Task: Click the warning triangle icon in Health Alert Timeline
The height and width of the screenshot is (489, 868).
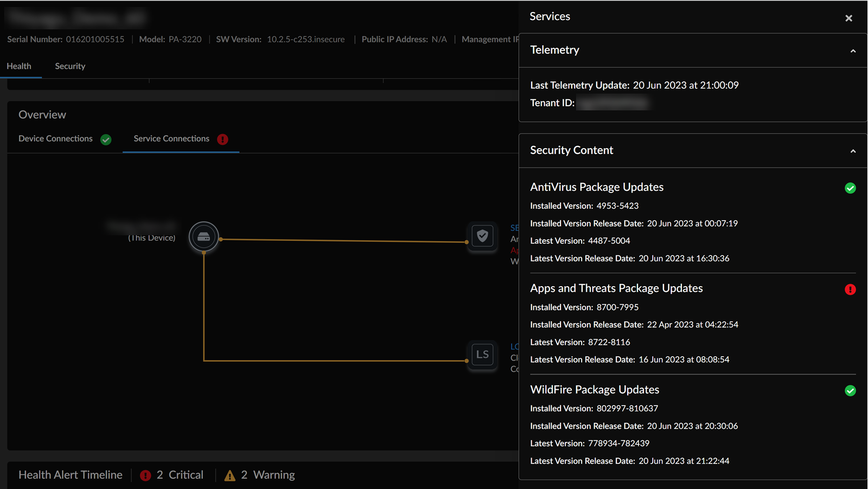Action: coord(230,475)
